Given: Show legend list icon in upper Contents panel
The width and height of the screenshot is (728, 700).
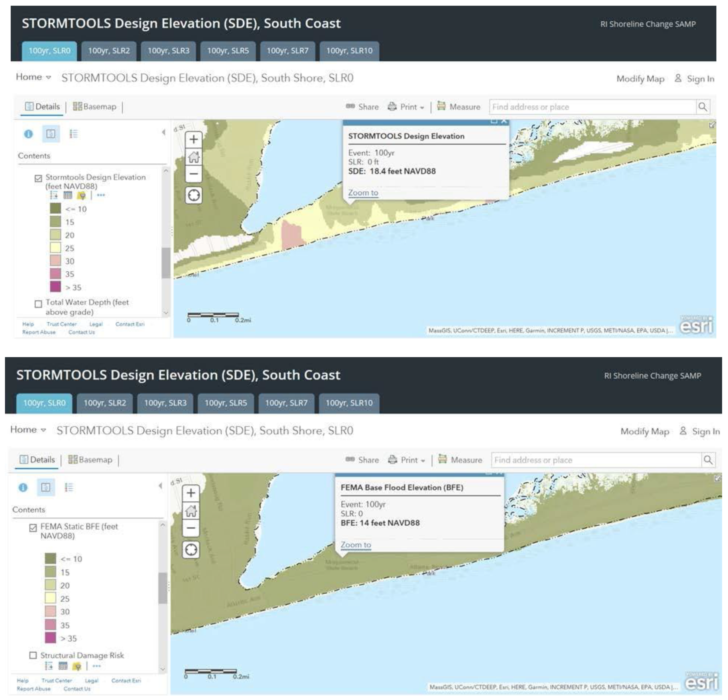Looking at the screenshot, I should point(74,134).
